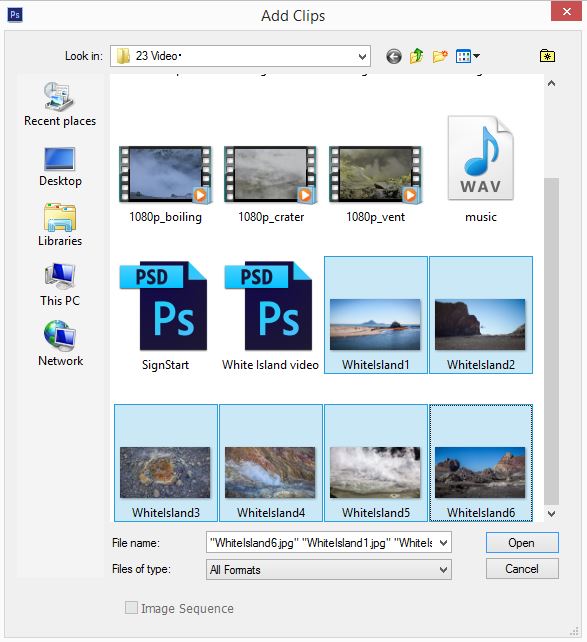Select the WhiteIsland4 image
This screenshot has height=642, width=587.
[x=271, y=463]
